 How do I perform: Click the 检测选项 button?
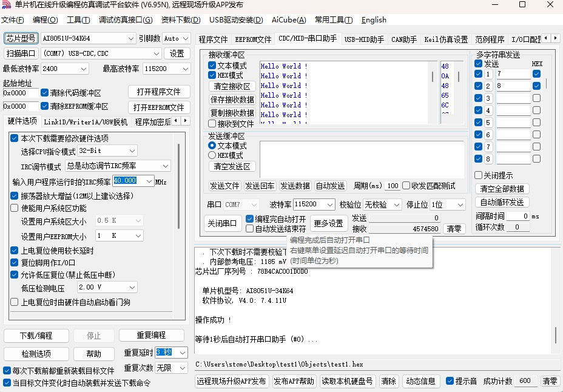click(36, 354)
